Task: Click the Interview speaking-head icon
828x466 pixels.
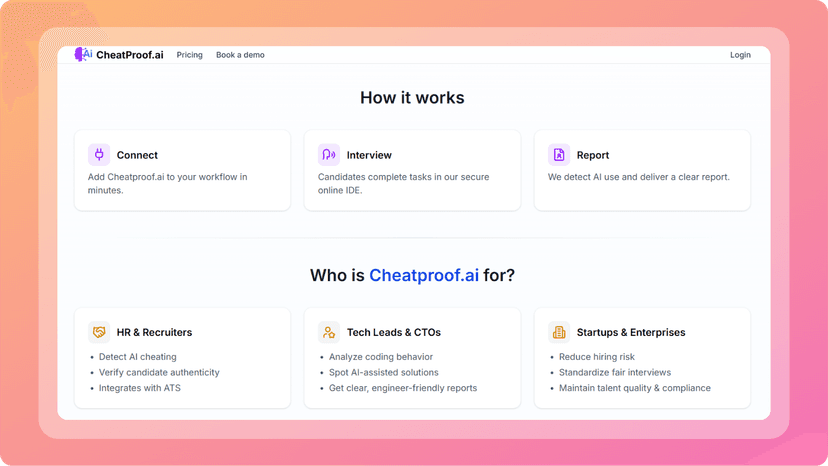Action: point(328,155)
